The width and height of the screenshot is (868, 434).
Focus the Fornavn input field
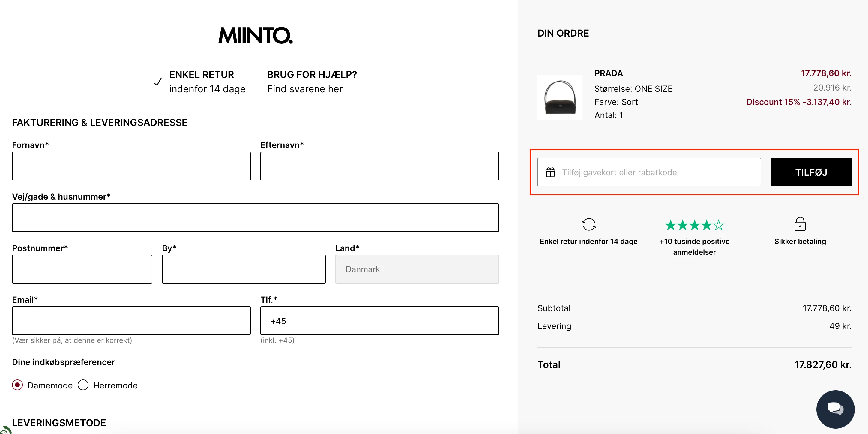pos(131,166)
